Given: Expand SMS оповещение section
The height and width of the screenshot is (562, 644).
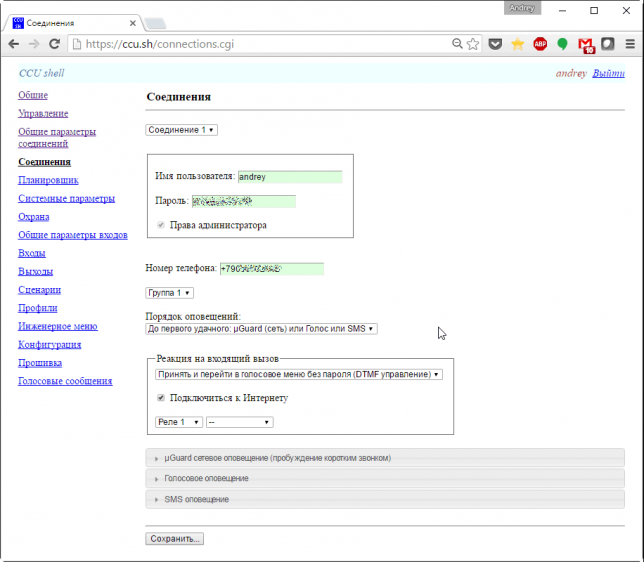Looking at the screenshot, I should click(x=385, y=499).
